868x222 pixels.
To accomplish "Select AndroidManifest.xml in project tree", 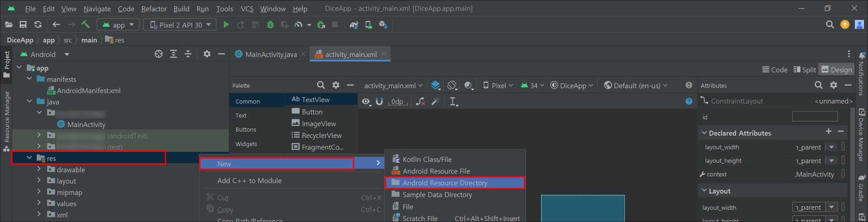I will [x=84, y=90].
